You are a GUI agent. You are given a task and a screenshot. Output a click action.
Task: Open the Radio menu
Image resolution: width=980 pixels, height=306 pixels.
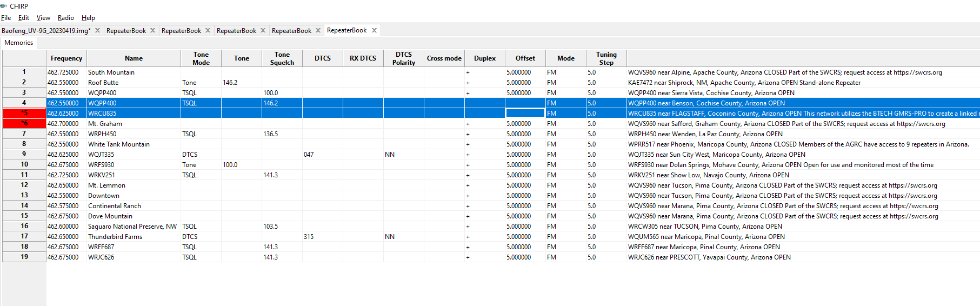pyautogui.click(x=66, y=18)
